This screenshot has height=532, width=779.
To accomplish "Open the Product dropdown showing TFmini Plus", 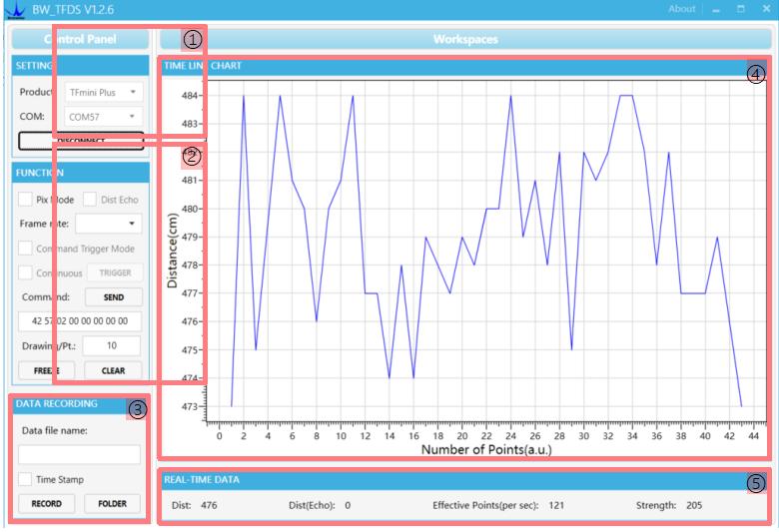I will (x=103, y=93).
